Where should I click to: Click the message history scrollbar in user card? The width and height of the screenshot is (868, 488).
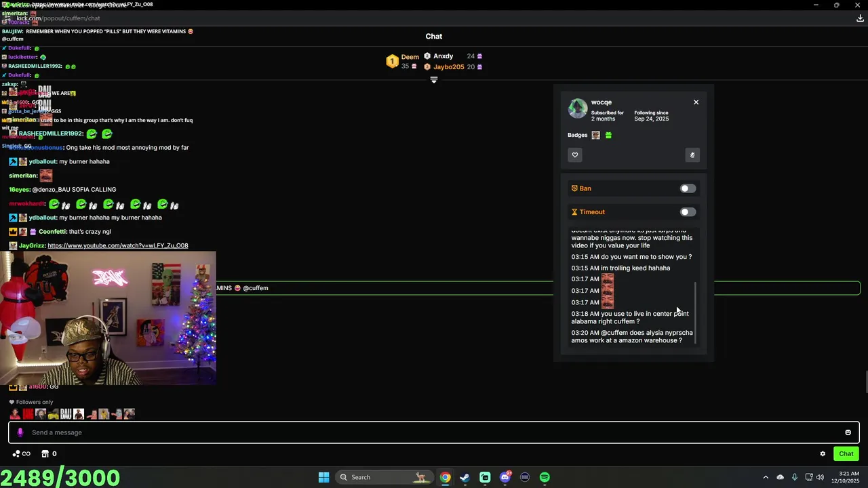[695, 312]
